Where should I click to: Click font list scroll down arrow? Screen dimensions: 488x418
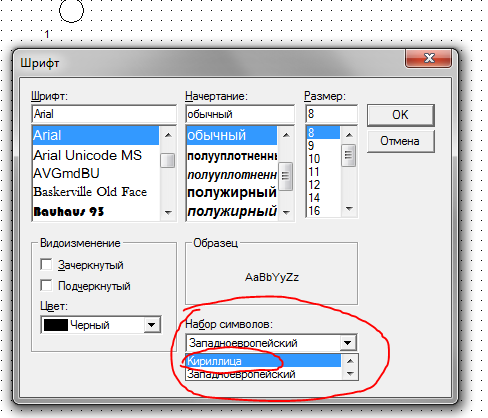168,212
